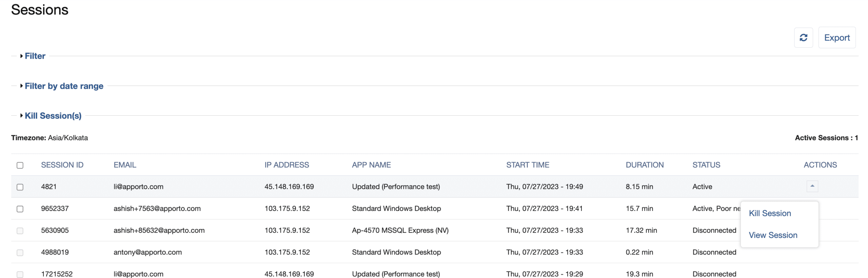868x278 pixels.
Task: Sort by IP ADDRESS column header
Action: 287,165
